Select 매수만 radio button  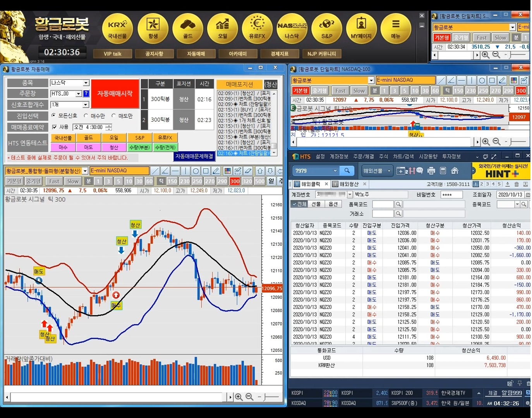(86, 116)
